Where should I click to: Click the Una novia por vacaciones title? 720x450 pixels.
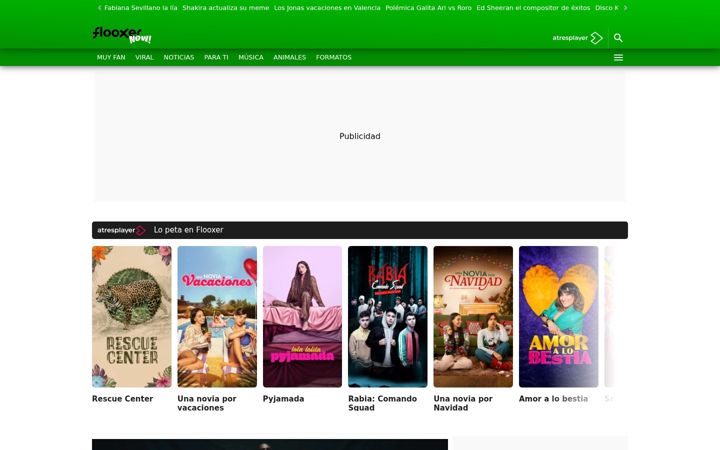tap(207, 403)
